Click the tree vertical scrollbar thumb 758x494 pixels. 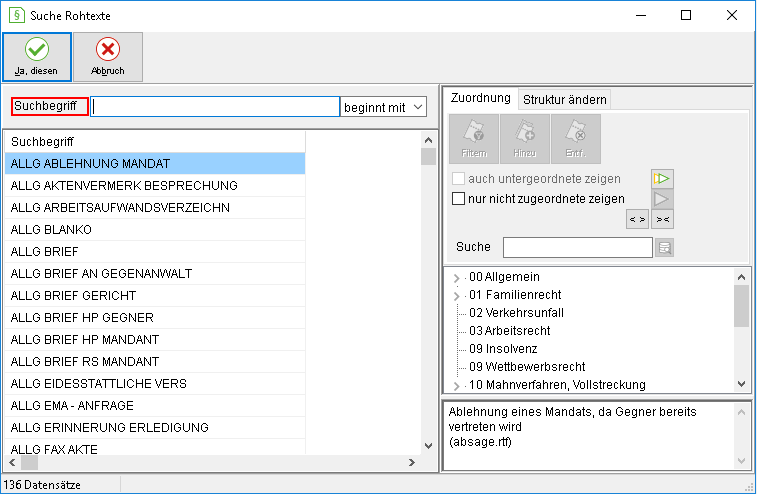(742, 306)
